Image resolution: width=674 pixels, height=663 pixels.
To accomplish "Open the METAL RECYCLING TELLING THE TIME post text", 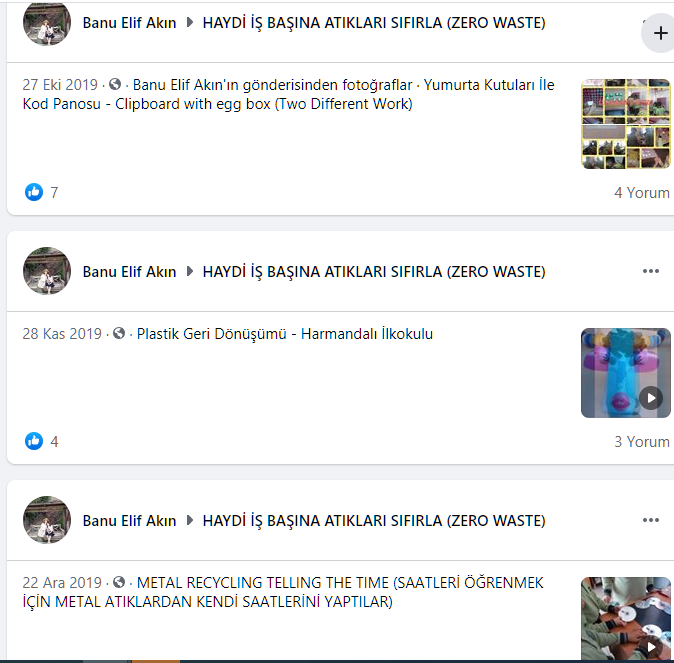I will tap(283, 592).
